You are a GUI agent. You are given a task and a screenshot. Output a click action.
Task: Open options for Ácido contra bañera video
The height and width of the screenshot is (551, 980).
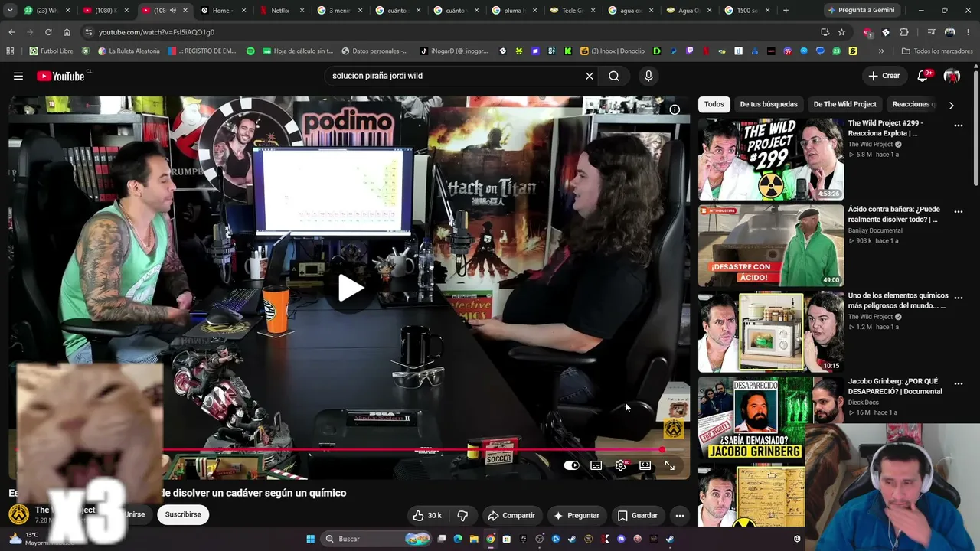[959, 212]
